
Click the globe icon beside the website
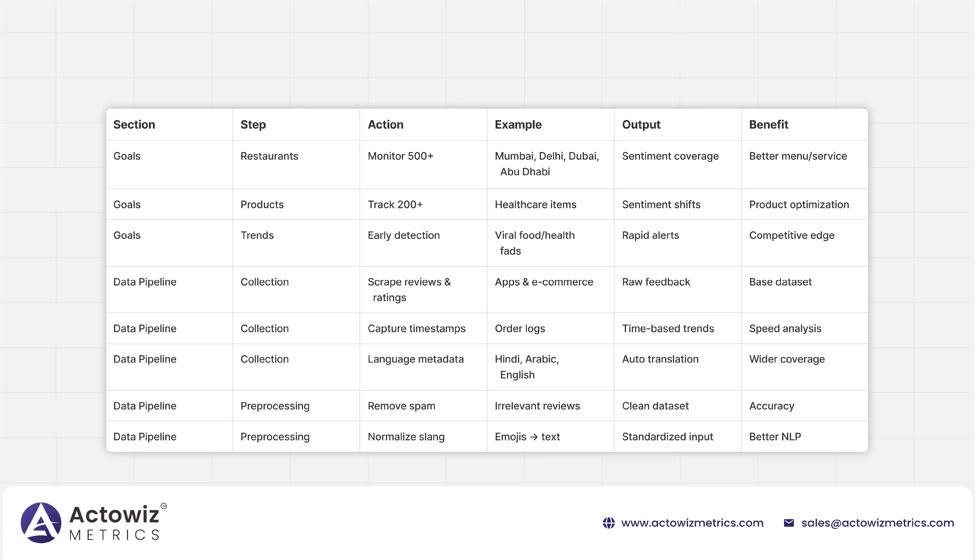point(609,523)
